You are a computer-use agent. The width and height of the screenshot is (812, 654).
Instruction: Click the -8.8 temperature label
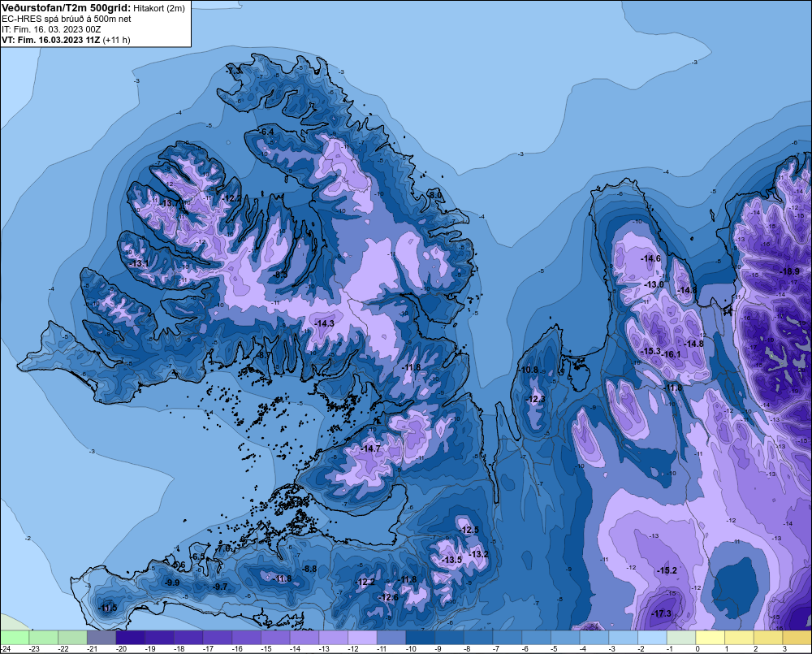click(309, 569)
